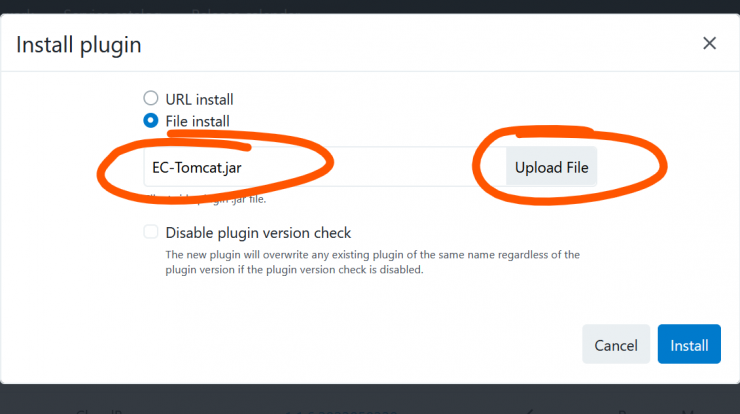Click the dimmed backdrop below the dialog
Screen dimensions: 740x414
coord(370,399)
